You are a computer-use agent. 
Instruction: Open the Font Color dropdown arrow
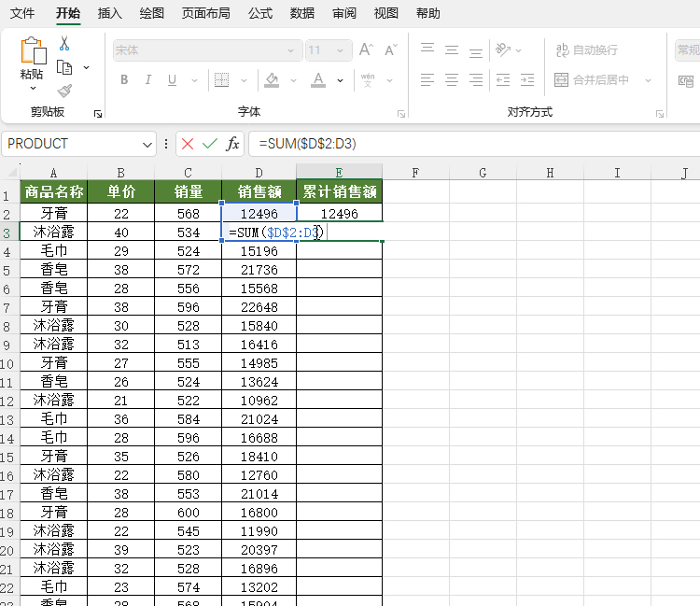click(x=340, y=81)
